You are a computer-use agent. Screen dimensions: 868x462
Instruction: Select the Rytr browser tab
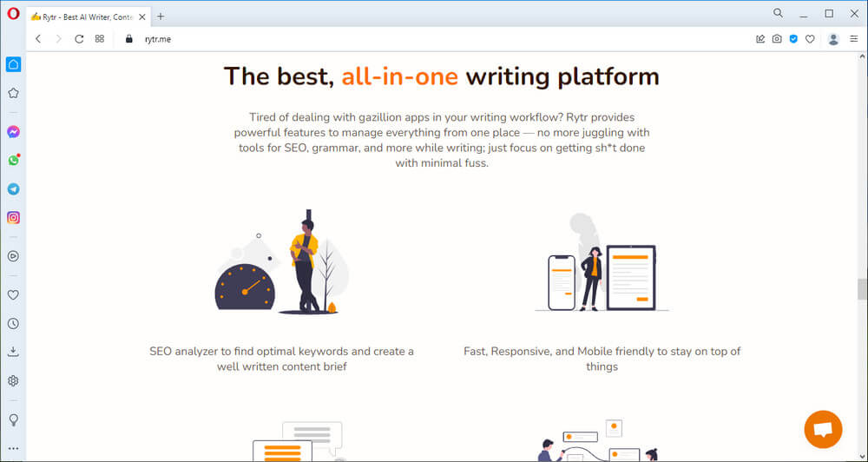89,16
